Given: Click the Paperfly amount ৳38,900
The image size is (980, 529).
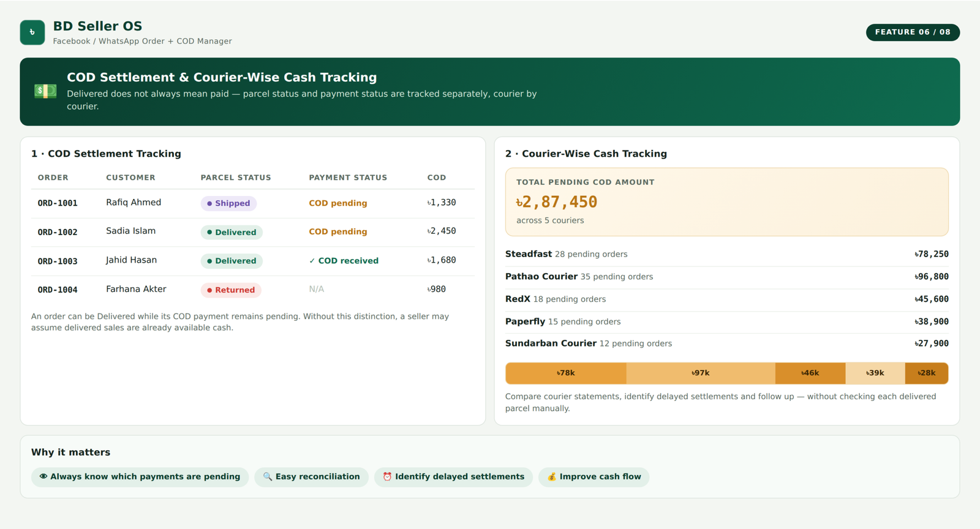Looking at the screenshot, I should pos(932,321).
